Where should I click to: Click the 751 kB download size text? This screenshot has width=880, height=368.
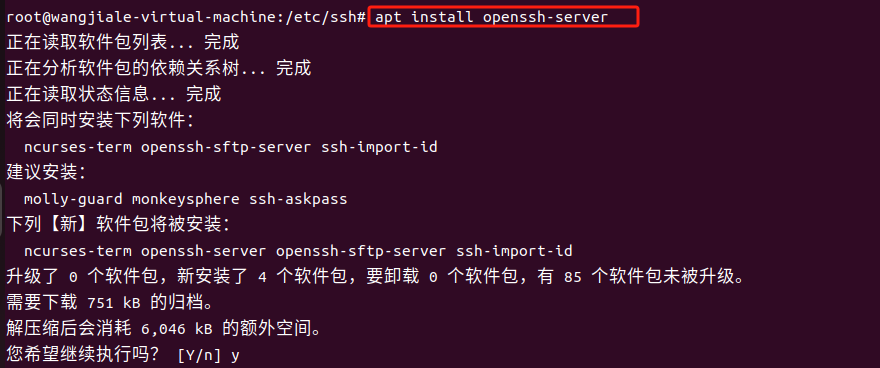click(114, 303)
